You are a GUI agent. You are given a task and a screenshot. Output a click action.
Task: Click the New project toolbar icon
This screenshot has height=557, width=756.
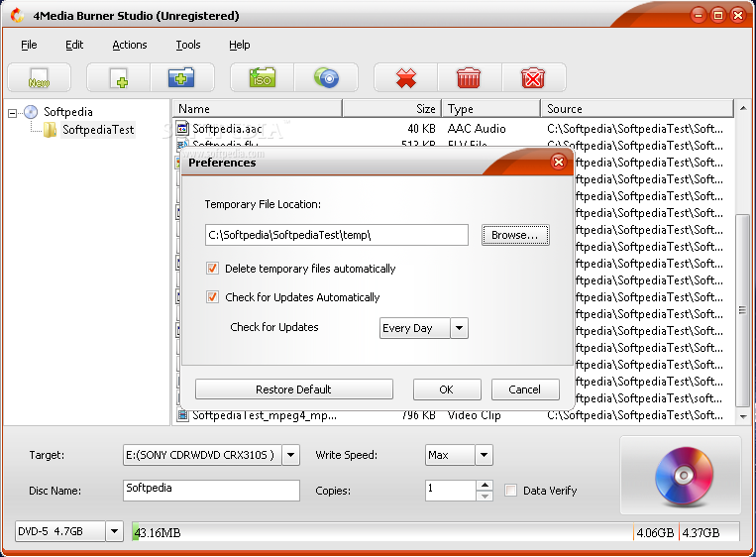pos(39,77)
